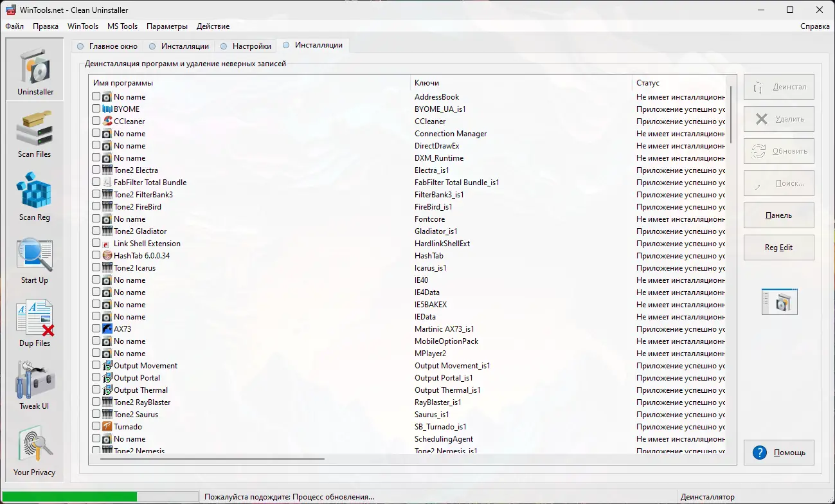The image size is (835, 504).
Task: Open help with the Помощь button
Action: click(779, 453)
